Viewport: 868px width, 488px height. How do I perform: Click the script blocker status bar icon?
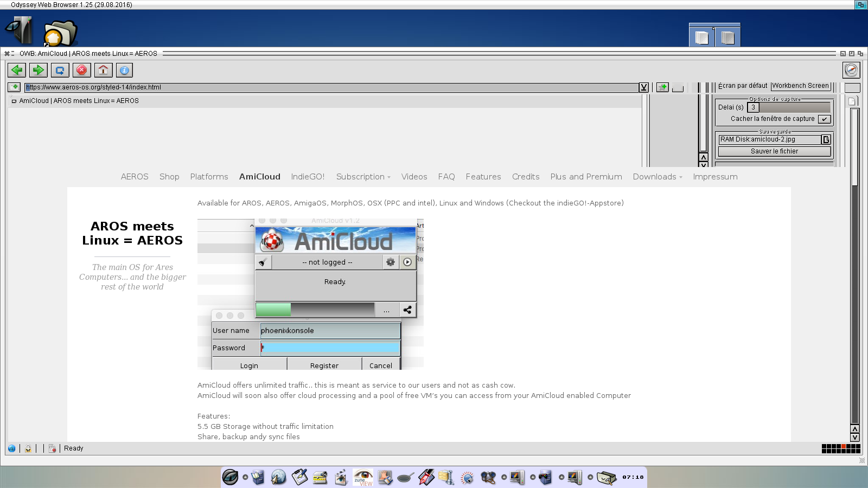click(x=52, y=448)
